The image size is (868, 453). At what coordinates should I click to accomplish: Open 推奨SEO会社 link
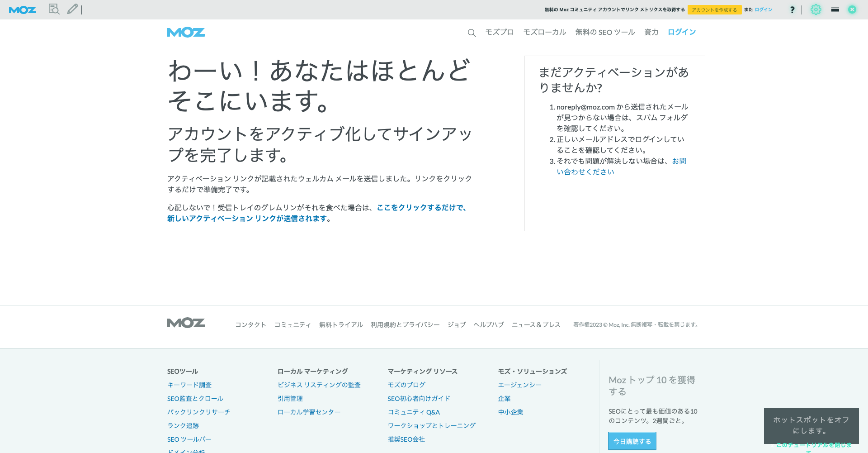pyautogui.click(x=406, y=439)
